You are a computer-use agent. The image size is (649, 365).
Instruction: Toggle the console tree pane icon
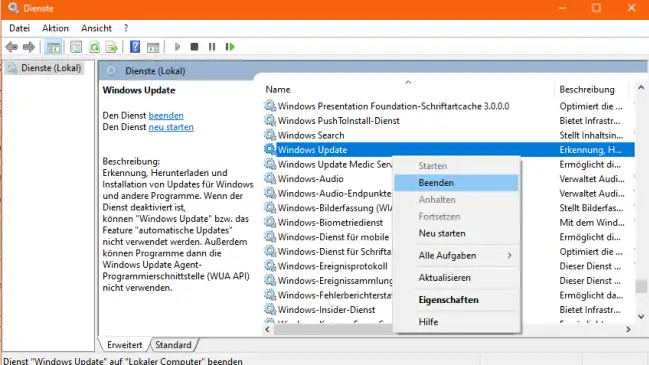tap(53, 47)
